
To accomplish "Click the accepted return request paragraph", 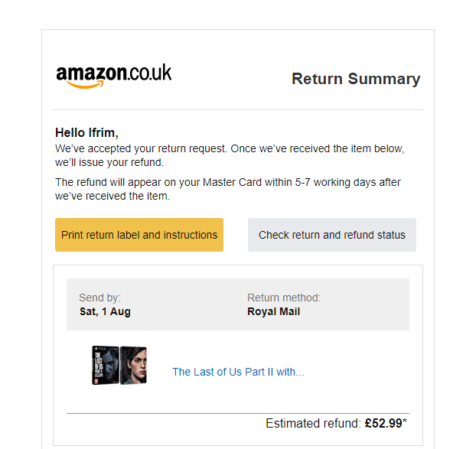I will tap(230, 155).
